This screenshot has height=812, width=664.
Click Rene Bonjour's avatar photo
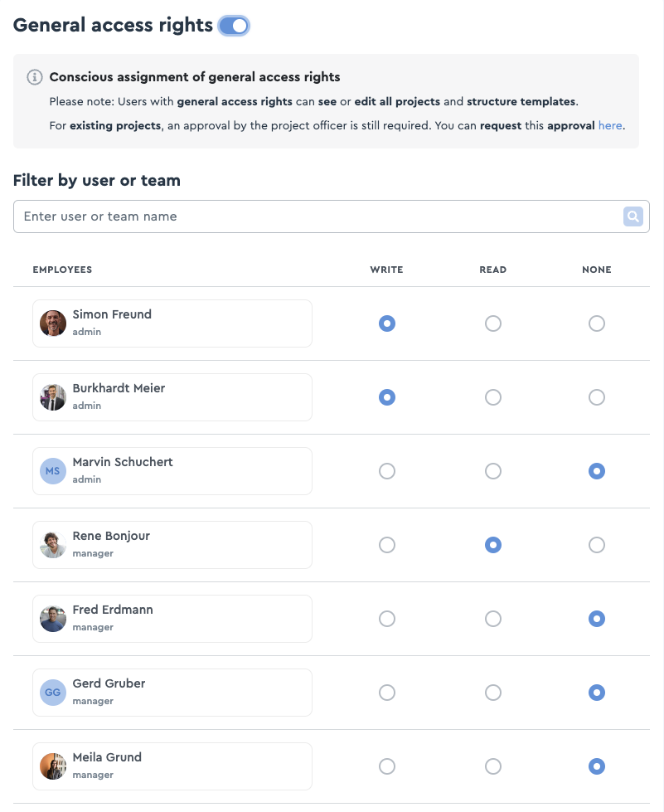coord(53,545)
